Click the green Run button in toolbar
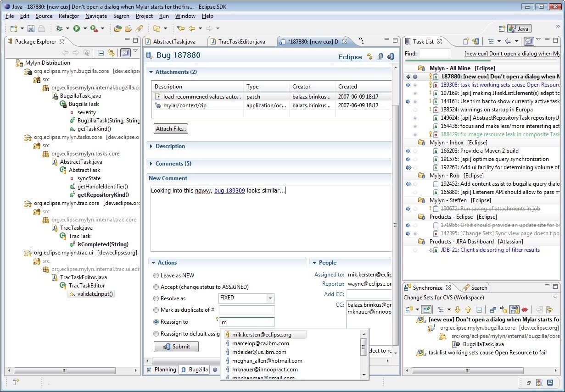 pos(77,28)
